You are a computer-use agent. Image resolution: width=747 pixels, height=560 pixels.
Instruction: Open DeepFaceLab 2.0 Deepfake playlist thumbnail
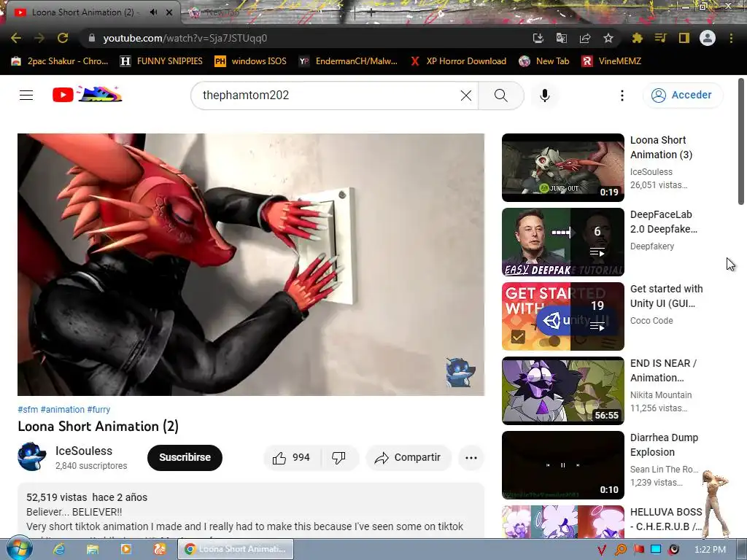tap(562, 242)
